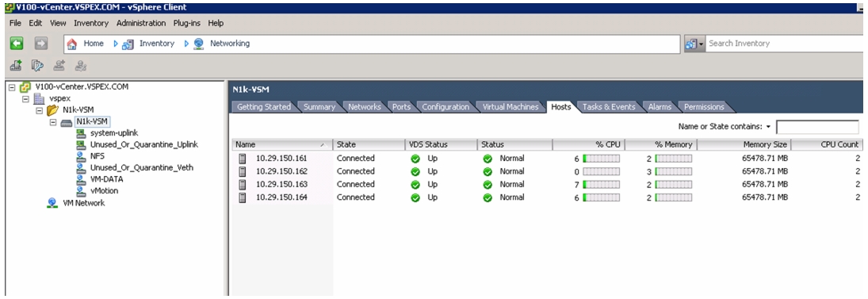Switch to the Virtual Machines tab
This screenshot has height=299, width=868.
coord(510,107)
